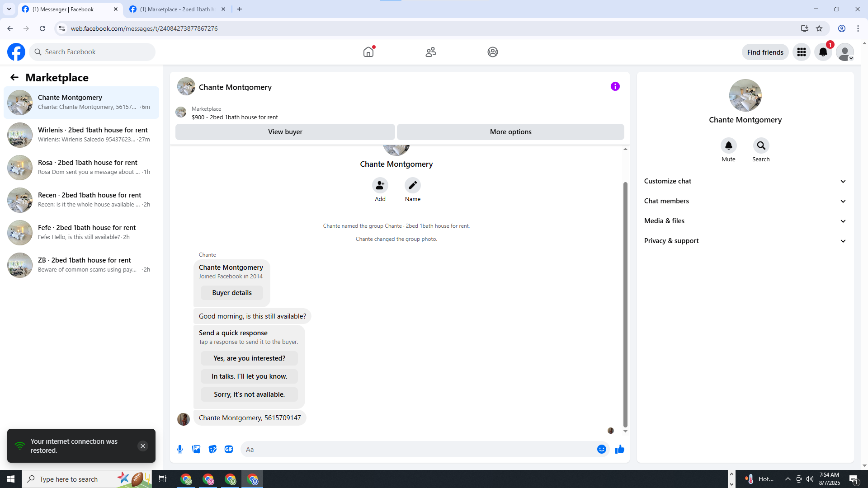Open the Friends icon in top navigation
This screenshot has height=488, width=868.
click(431, 52)
